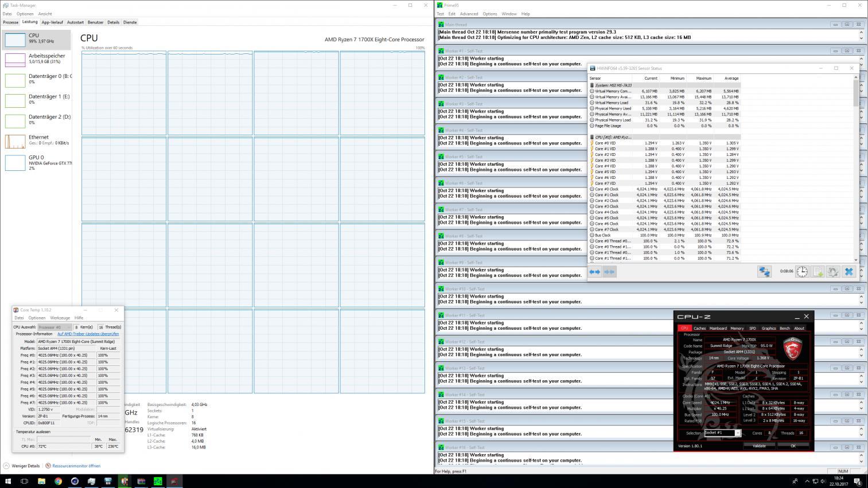The width and height of the screenshot is (868, 488).
Task: Open Google Chrome from the taskbar
Action: click(58, 481)
